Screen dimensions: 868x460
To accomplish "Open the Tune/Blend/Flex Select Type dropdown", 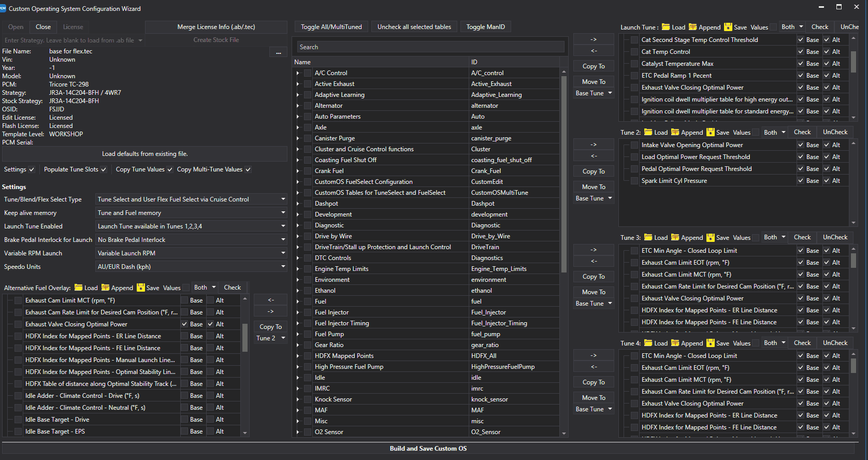I will pyautogui.click(x=192, y=199).
